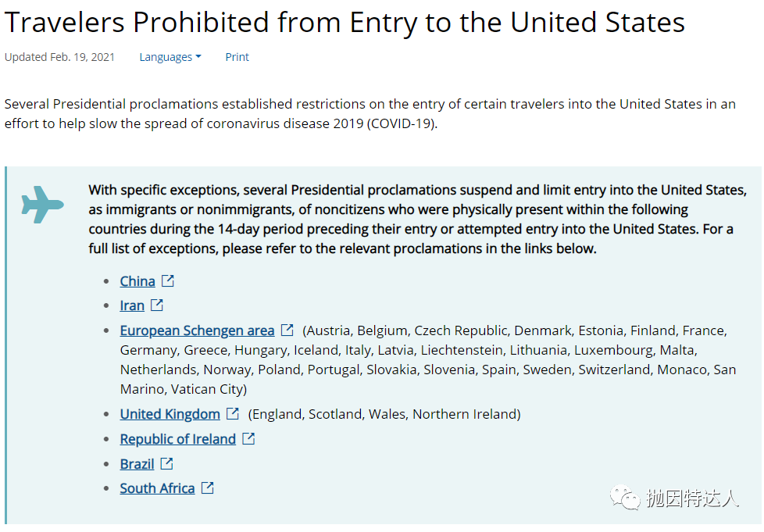Click the Print link

[237, 57]
